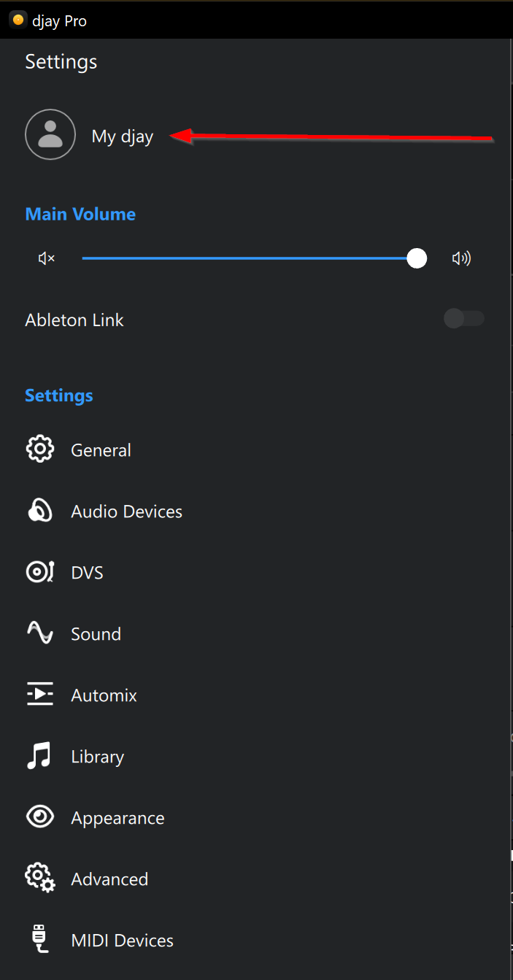Open the Audio Devices settings label
The image size is (513, 980).
pos(126,512)
